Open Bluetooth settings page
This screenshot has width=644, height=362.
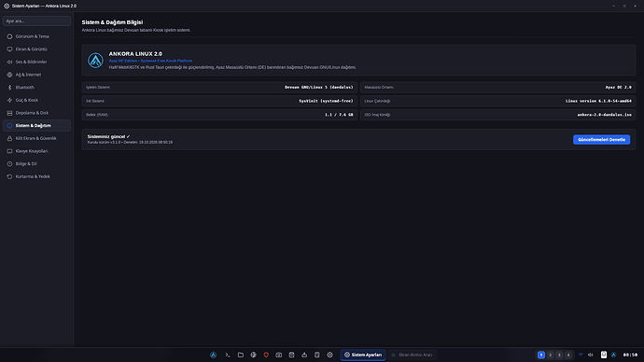(36, 88)
